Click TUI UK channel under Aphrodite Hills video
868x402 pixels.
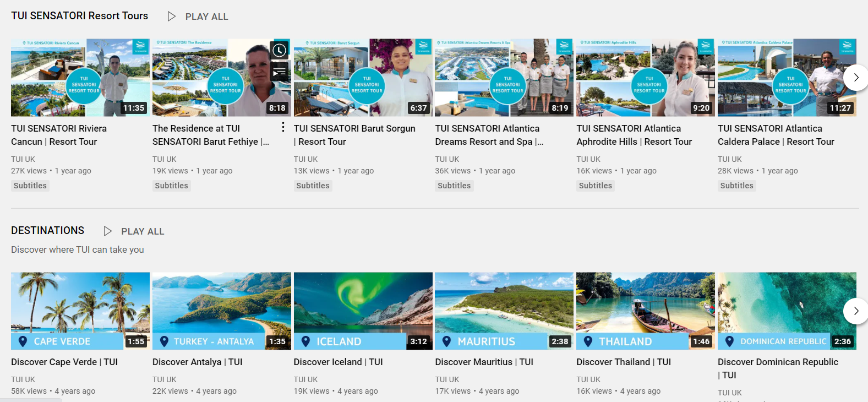[x=588, y=159]
